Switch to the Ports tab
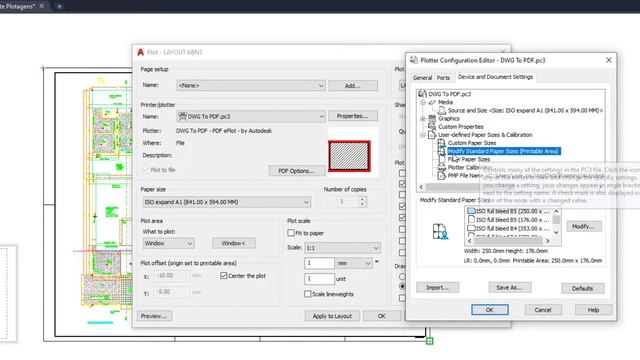The width and height of the screenshot is (640, 360). pyautogui.click(x=443, y=78)
